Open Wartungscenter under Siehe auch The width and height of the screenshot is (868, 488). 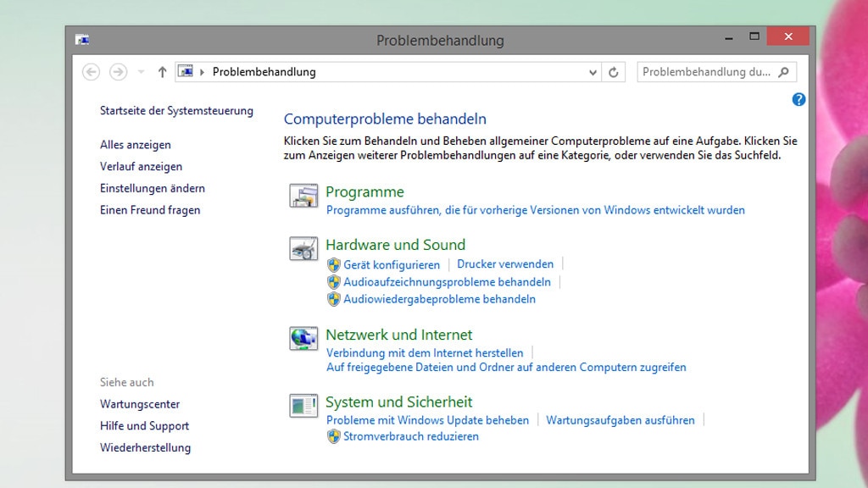(140, 404)
